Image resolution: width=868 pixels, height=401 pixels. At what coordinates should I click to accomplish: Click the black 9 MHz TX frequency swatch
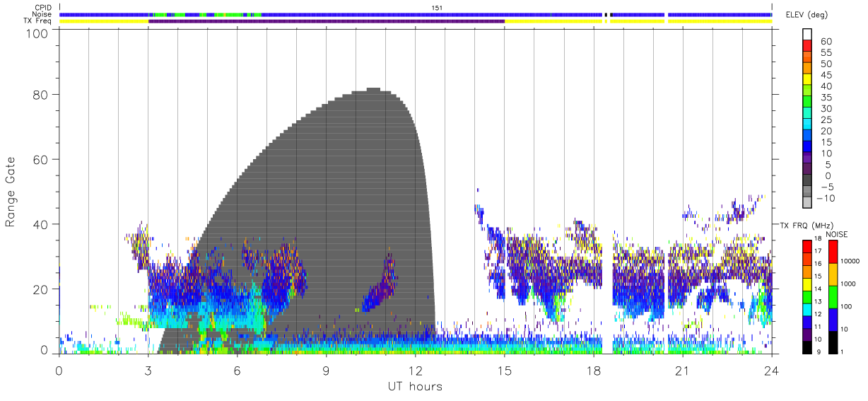tap(807, 347)
